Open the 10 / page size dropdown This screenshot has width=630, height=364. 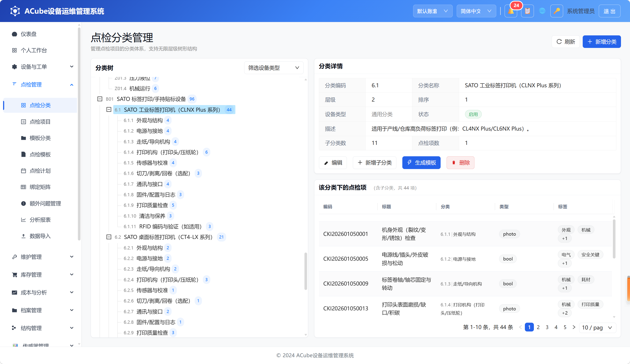[597, 328]
